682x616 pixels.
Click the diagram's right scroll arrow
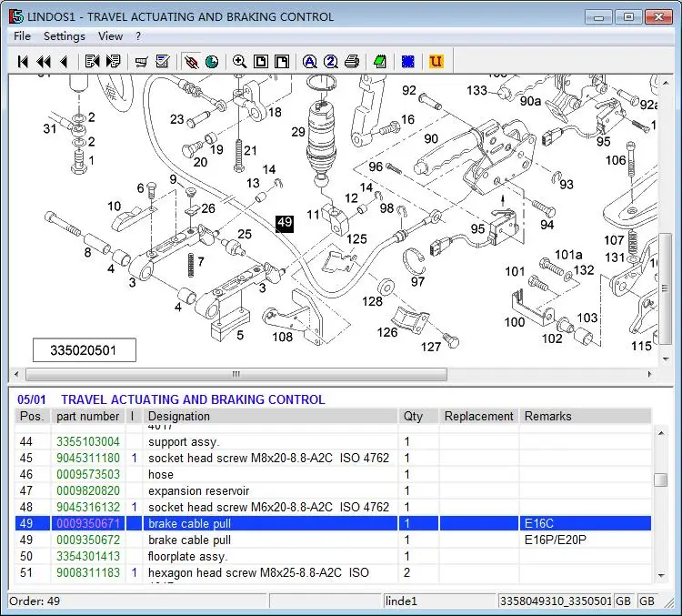click(650, 374)
